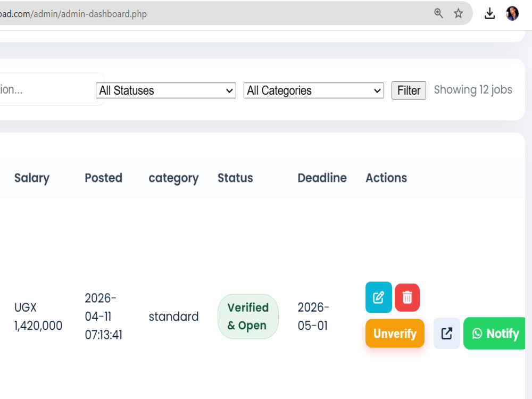Click the Posted column header

pyautogui.click(x=104, y=178)
